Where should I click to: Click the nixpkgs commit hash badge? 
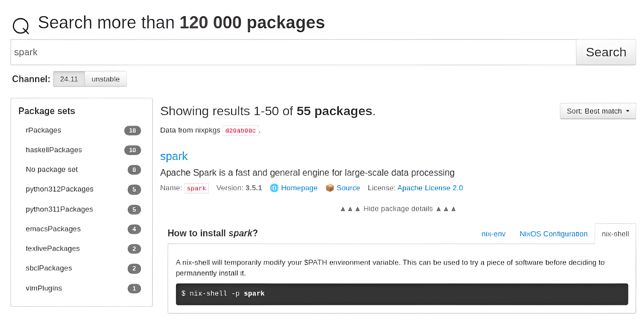(241, 130)
